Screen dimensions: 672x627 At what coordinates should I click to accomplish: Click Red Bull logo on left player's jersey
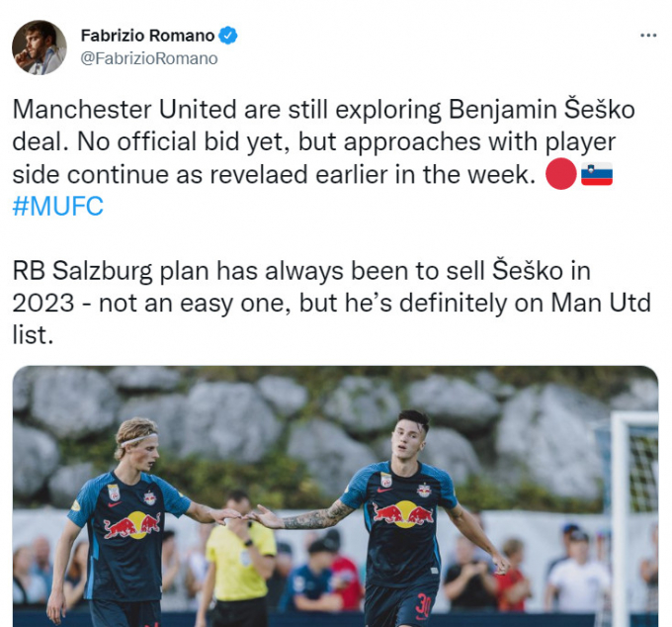coord(132,525)
